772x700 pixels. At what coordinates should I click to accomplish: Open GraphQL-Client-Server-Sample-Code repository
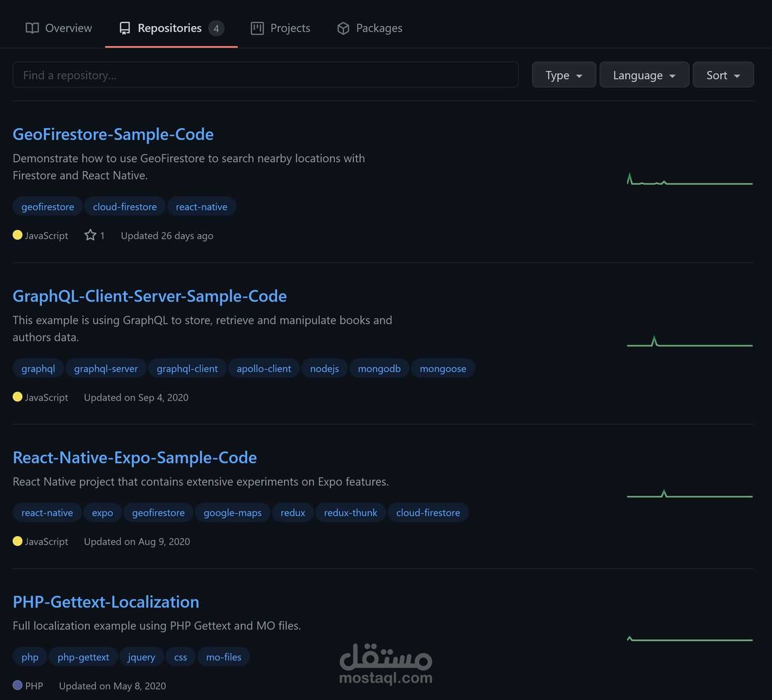pos(150,296)
